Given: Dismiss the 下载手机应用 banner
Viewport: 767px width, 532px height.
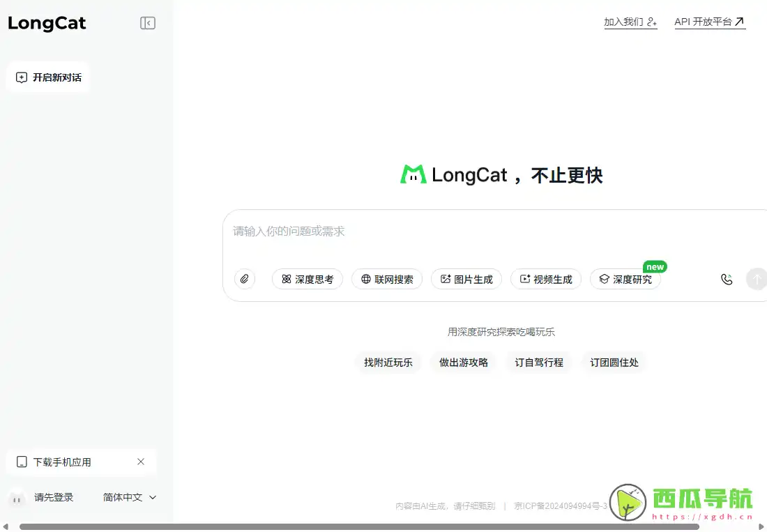Looking at the screenshot, I should (141, 462).
